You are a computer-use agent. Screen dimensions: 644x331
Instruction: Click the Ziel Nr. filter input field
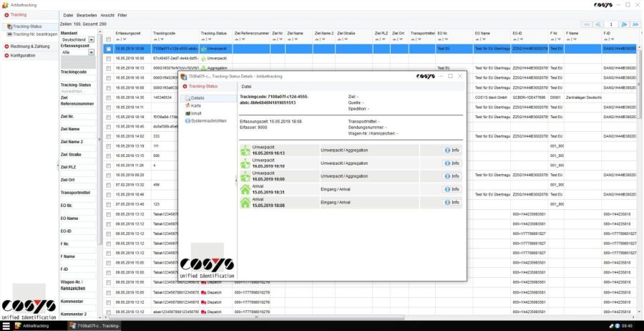coord(77,123)
